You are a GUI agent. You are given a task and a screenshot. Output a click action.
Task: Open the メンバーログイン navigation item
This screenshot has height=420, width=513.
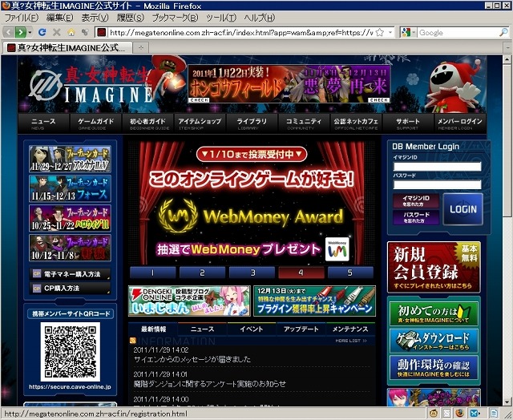(x=459, y=123)
